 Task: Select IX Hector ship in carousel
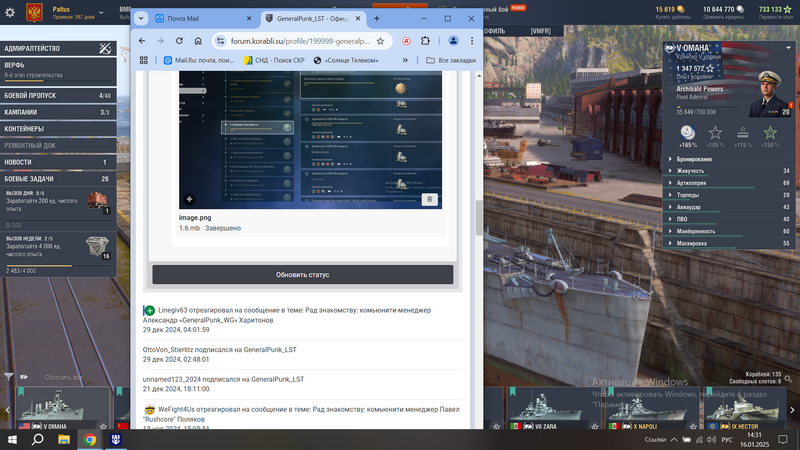[743, 408]
